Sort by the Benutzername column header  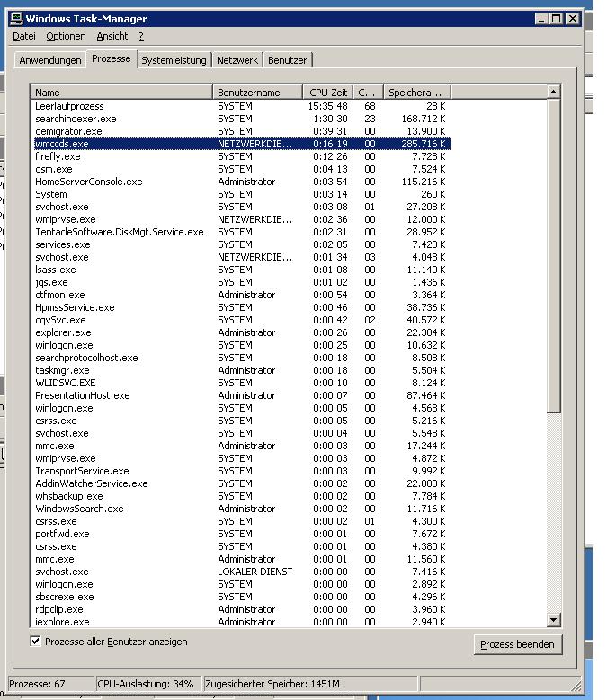(x=258, y=93)
